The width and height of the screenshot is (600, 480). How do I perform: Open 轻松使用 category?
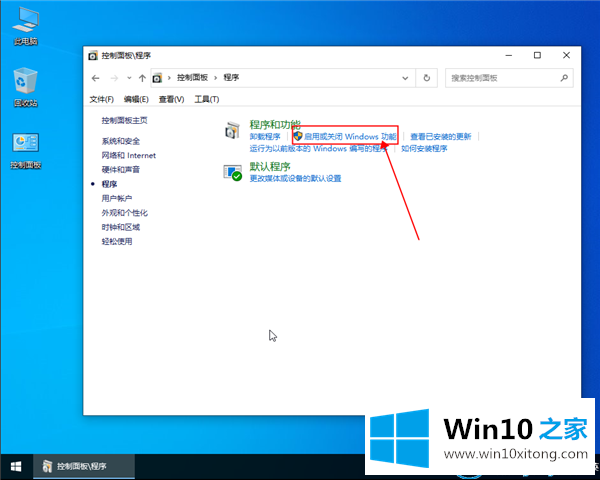117,242
